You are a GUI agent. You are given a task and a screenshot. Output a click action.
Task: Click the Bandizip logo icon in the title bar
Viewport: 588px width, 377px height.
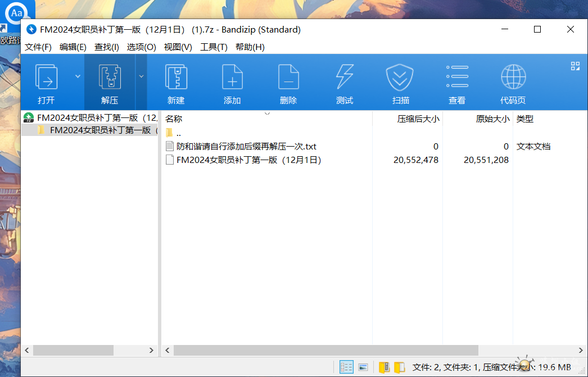31,29
